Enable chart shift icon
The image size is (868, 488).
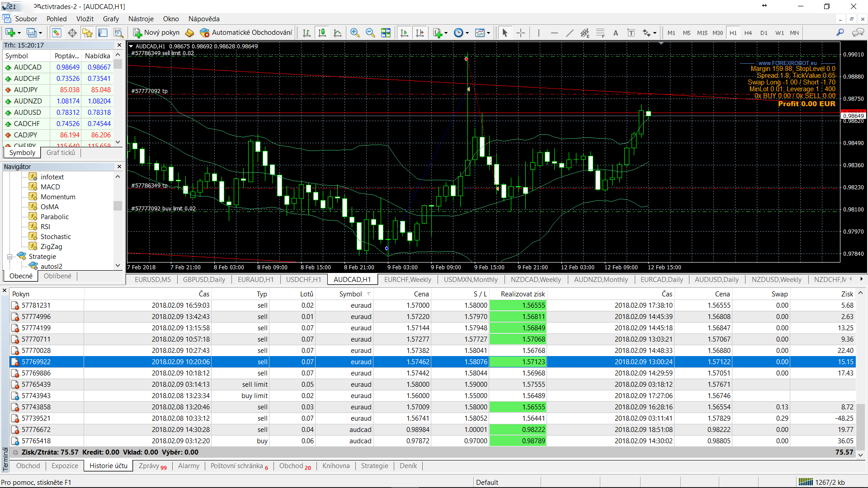click(x=420, y=33)
